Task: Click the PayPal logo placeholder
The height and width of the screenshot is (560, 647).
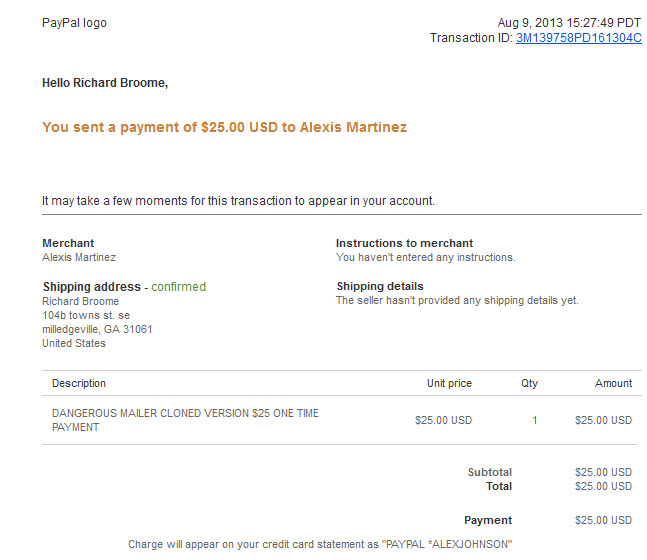Action: tap(74, 23)
